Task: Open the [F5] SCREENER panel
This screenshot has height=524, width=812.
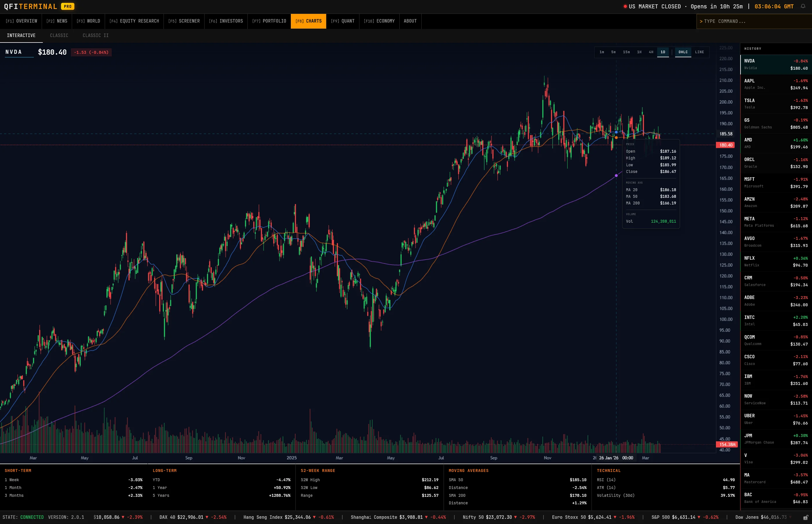Action: click(x=183, y=21)
